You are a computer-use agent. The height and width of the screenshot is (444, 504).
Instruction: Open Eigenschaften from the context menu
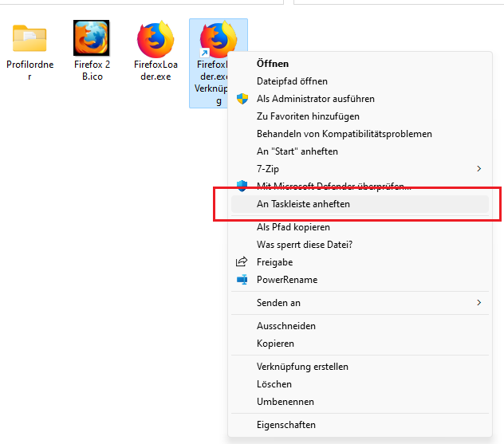click(x=285, y=425)
